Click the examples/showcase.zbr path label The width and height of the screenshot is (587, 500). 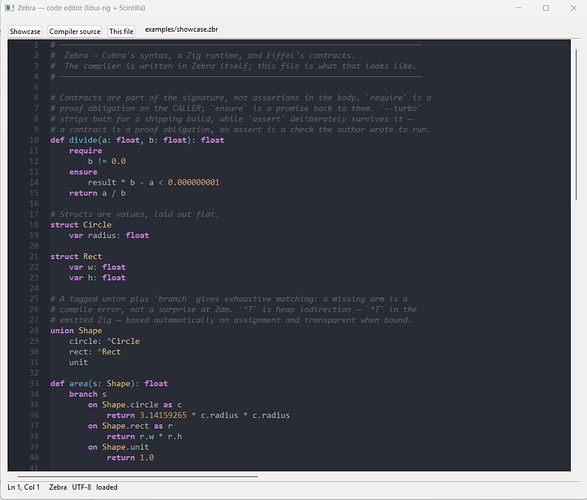[x=181, y=30]
